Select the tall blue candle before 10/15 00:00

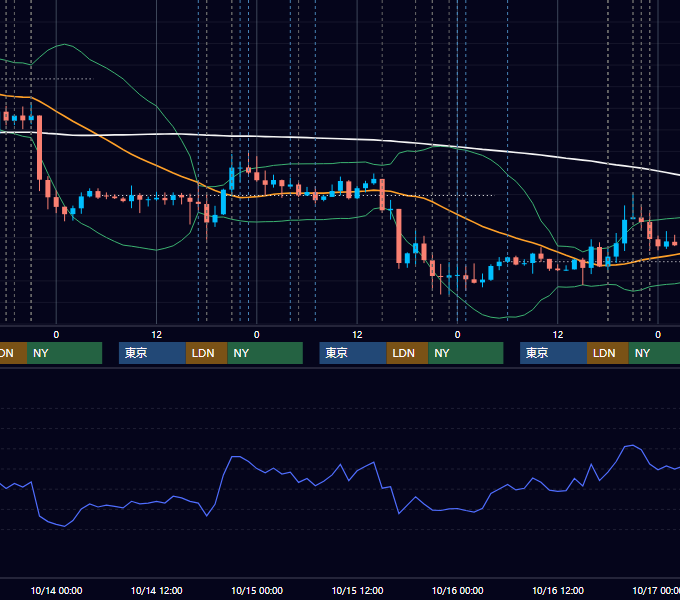point(223,202)
